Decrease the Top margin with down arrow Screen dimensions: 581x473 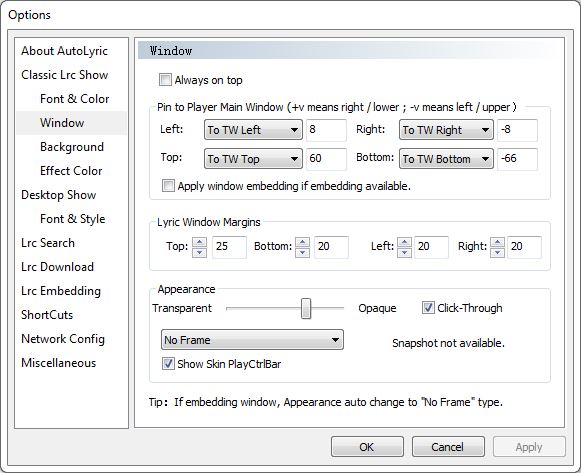pos(199,252)
